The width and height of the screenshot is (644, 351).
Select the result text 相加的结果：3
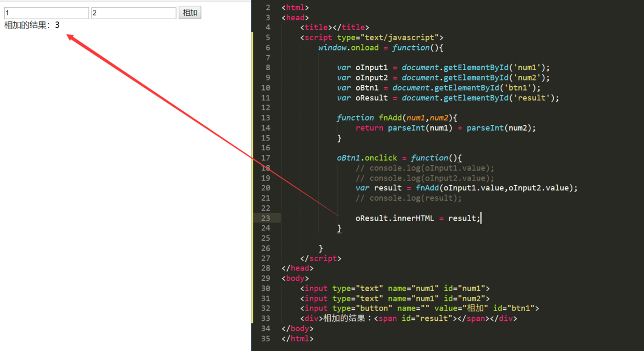[32, 25]
